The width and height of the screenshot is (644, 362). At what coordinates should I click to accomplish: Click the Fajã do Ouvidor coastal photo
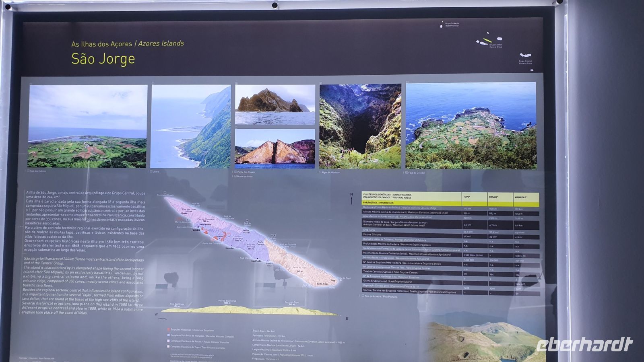[471, 125]
